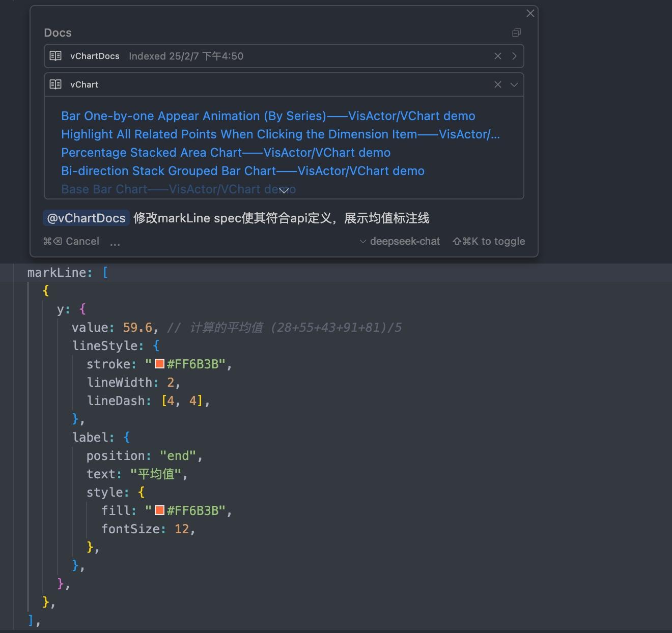
Task: Click the fill #FF6B3B color swatch
Action: (x=159, y=510)
